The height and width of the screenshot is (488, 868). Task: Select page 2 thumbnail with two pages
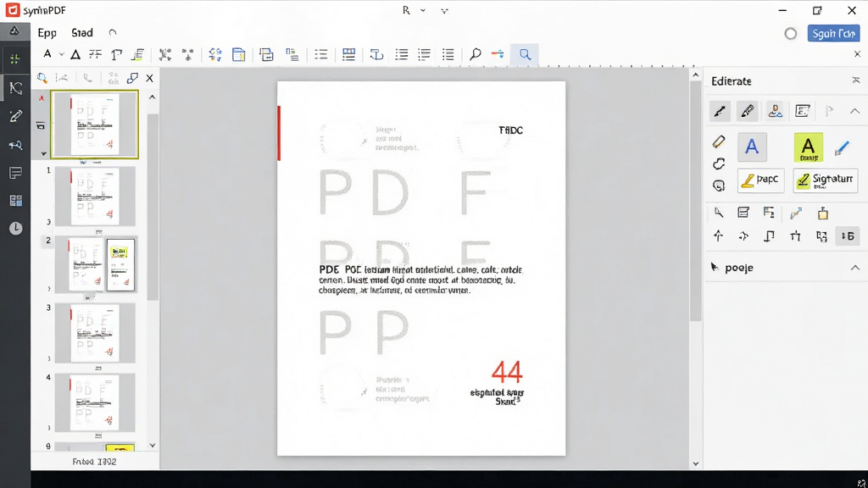[x=95, y=264]
